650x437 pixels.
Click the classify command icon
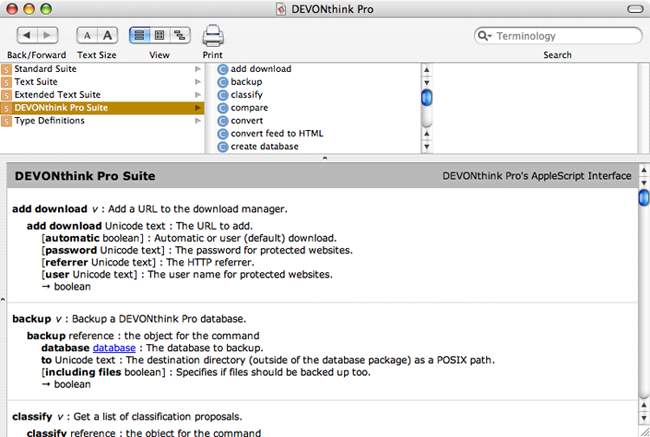223,95
